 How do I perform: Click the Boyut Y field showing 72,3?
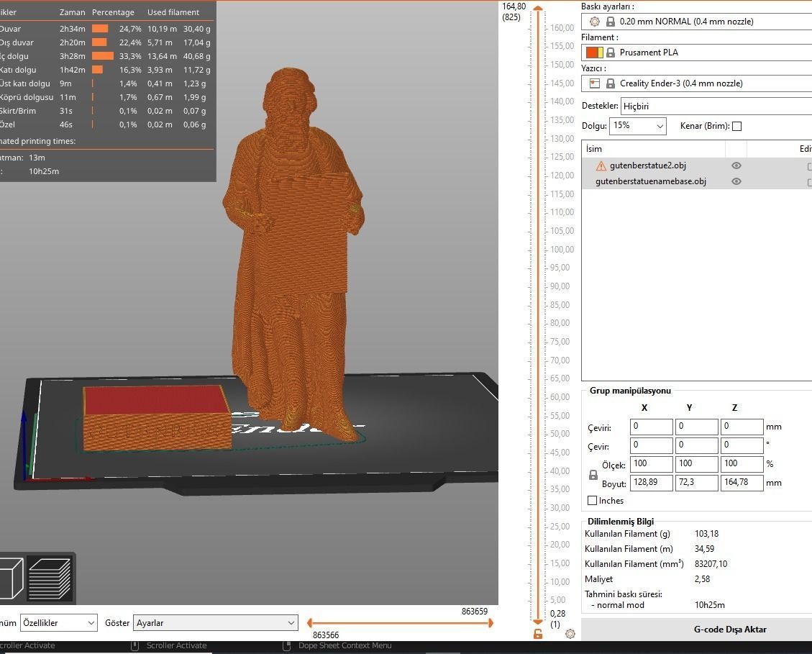[696, 483]
